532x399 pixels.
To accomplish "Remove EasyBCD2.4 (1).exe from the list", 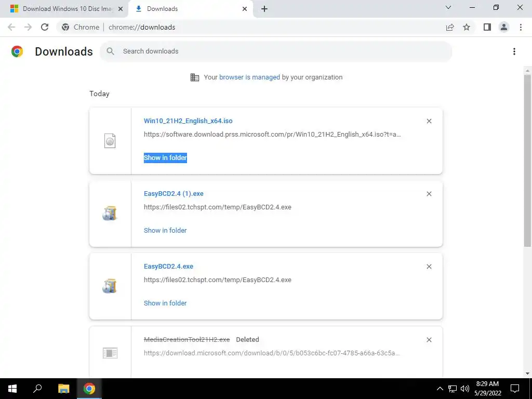I will pyautogui.click(x=429, y=194).
